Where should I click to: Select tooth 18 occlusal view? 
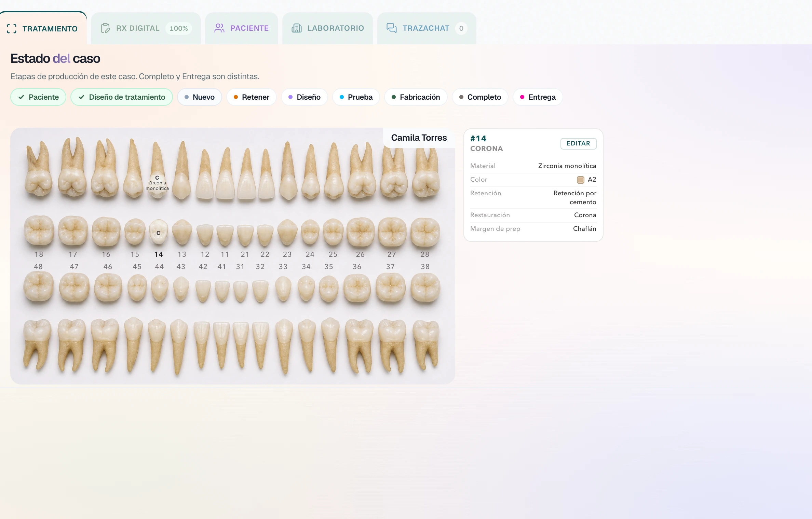click(x=39, y=230)
